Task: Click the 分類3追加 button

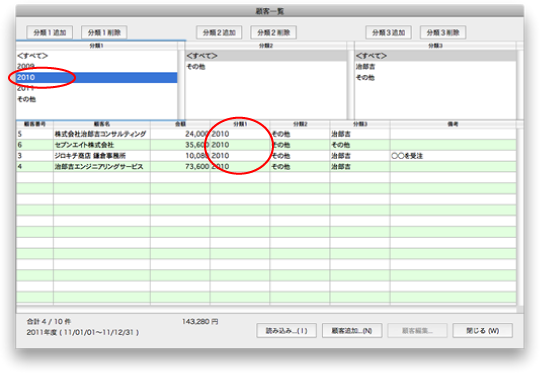Action: pos(388,32)
